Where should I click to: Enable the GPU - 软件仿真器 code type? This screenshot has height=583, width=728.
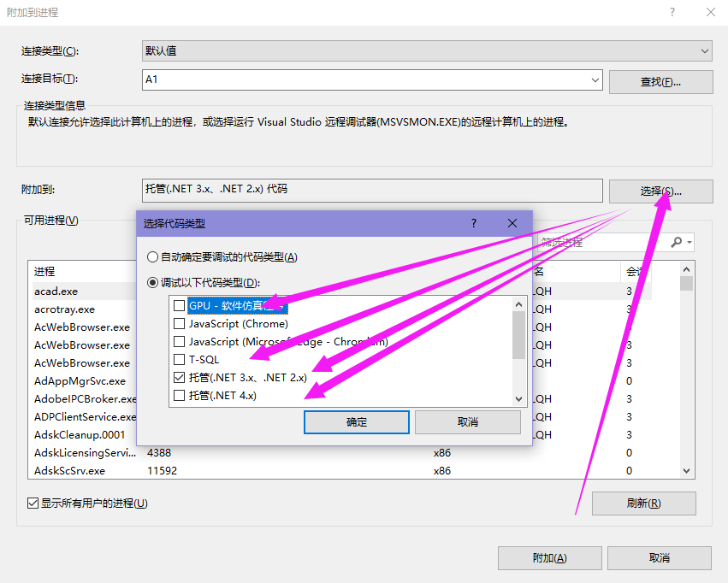[x=179, y=305]
